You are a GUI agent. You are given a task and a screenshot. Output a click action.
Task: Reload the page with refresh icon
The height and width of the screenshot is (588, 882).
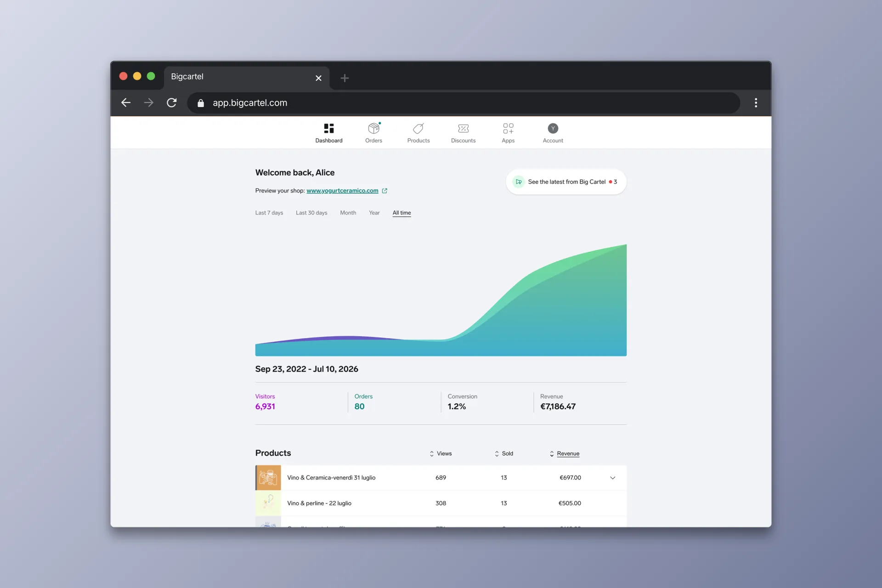point(171,102)
